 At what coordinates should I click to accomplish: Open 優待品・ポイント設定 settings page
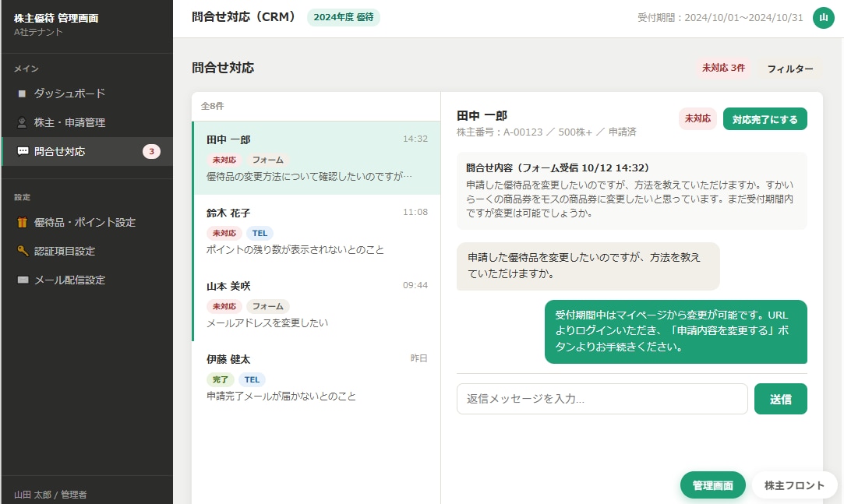coord(87,222)
